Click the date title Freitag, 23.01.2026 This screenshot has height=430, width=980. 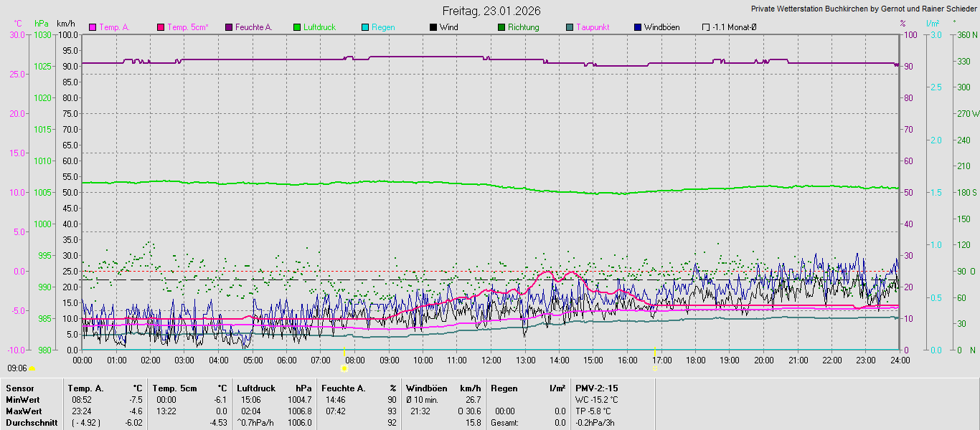click(x=491, y=11)
